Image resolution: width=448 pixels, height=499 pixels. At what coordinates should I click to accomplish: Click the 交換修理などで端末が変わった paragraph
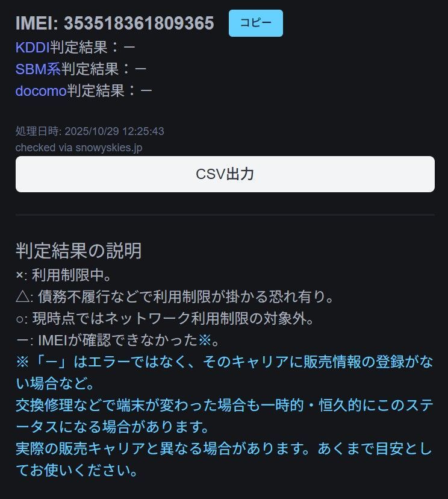pos(224,416)
